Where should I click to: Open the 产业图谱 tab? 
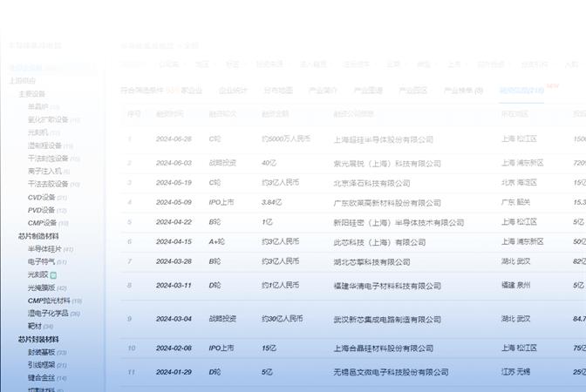[x=368, y=90]
